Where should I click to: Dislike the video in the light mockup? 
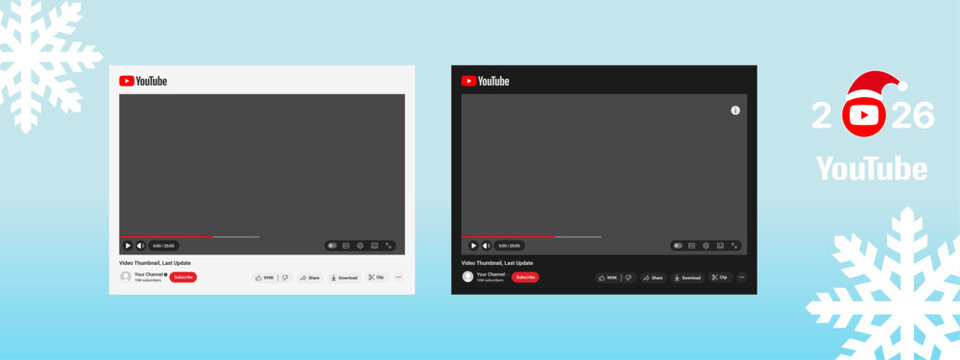[285, 277]
